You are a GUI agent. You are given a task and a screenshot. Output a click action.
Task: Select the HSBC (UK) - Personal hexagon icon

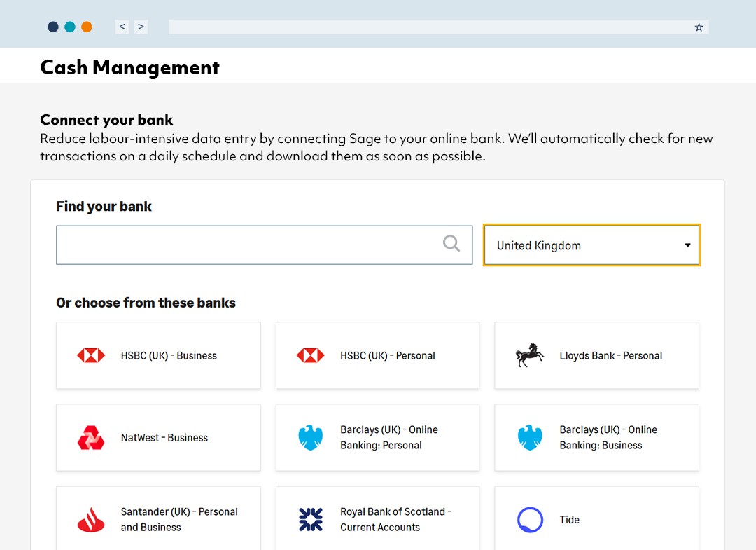(x=310, y=355)
